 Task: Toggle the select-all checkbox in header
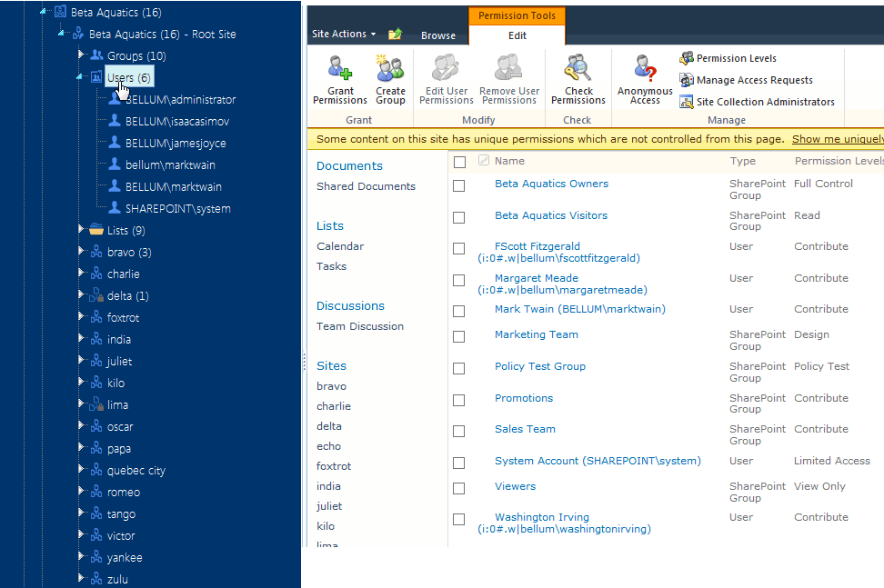click(459, 162)
